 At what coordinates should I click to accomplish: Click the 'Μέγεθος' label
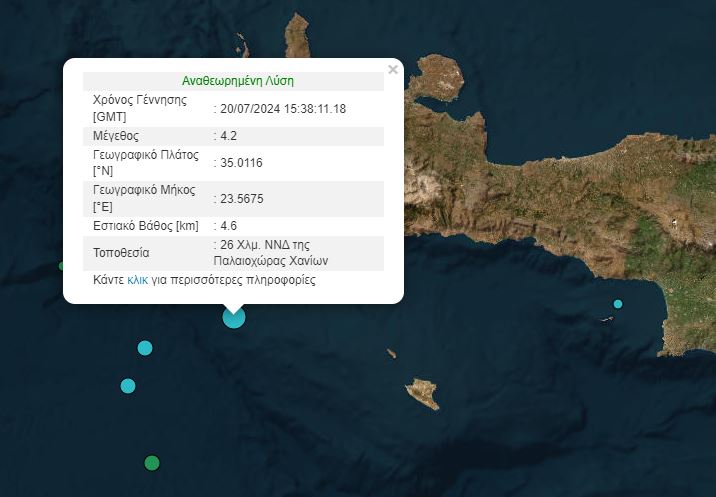click(x=116, y=136)
